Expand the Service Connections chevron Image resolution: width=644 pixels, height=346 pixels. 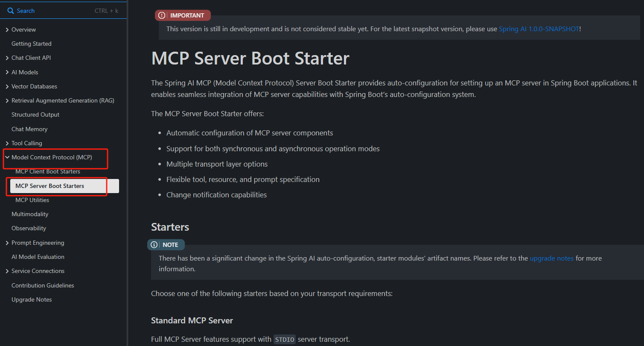click(x=7, y=271)
